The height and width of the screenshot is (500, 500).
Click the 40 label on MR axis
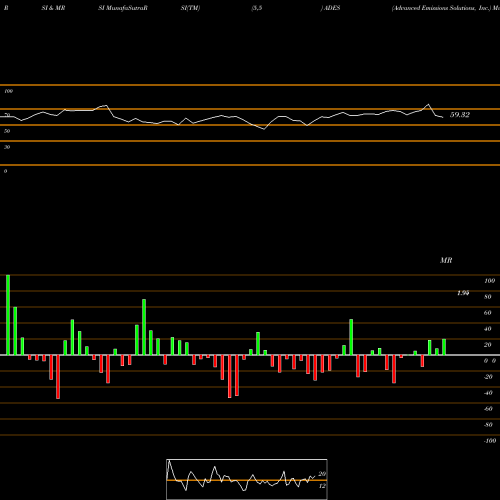pos(488,329)
